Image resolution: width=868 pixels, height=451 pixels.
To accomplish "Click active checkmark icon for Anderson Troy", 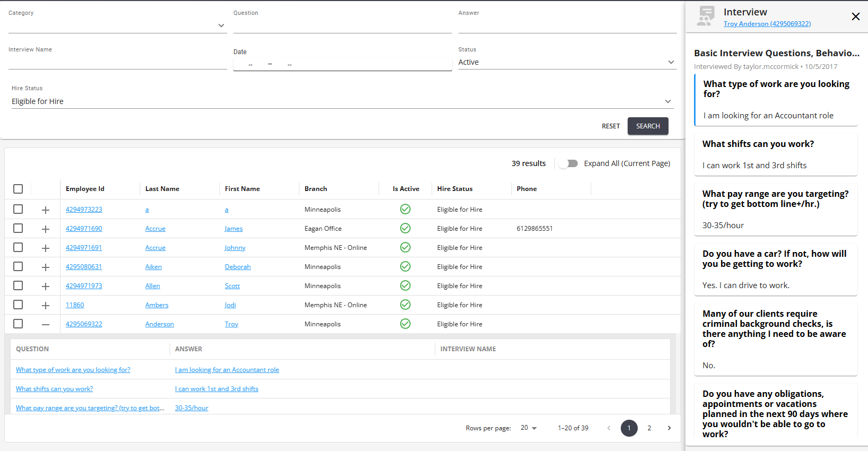I will 405,324.
